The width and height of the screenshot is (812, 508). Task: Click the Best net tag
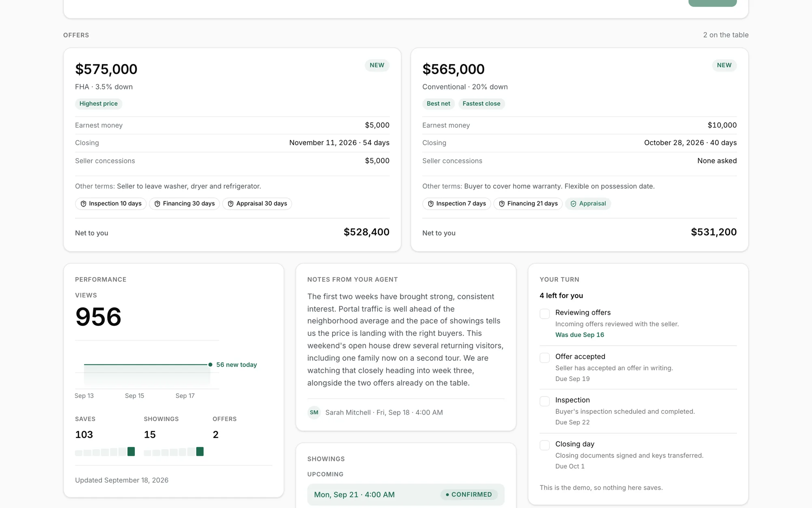[x=438, y=104]
